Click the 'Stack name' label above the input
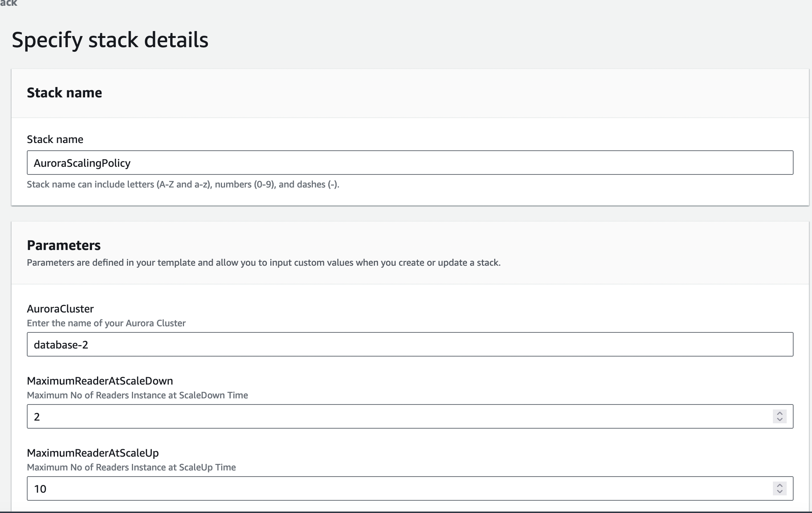The width and height of the screenshot is (812, 513). coord(55,140)
